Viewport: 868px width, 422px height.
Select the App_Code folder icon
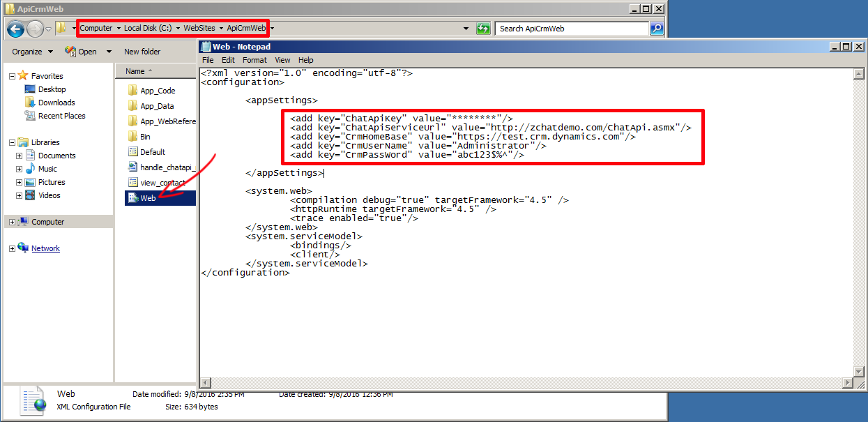[x=132, y=91]
